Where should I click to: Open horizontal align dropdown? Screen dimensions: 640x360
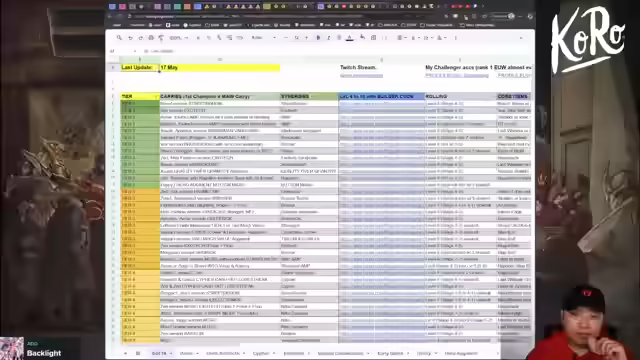401,38
